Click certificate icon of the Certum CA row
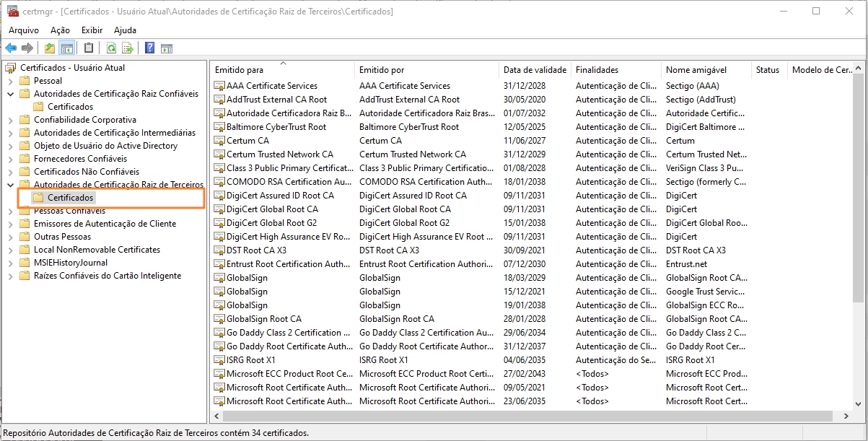Screen dimensions: 868x441 [x=219, y=141]
